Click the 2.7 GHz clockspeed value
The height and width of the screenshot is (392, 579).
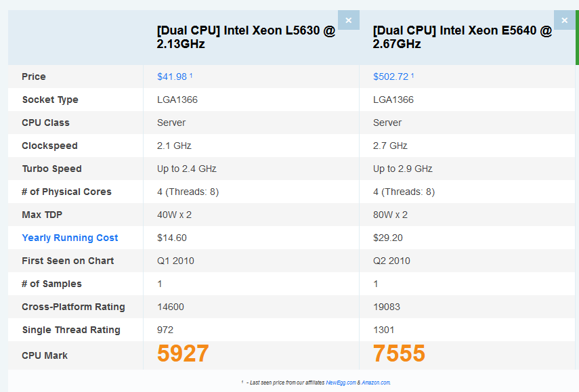[390, 146]
